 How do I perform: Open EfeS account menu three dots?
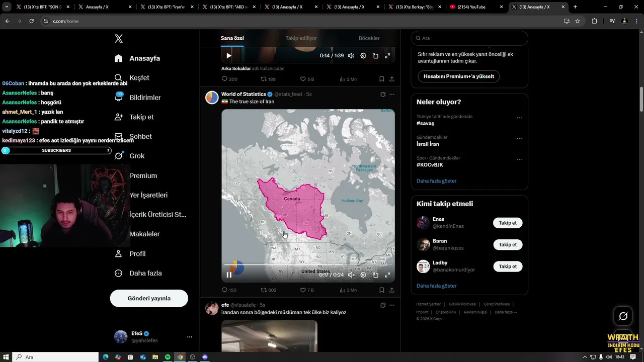pyautogui.click(x=190, y=337)
